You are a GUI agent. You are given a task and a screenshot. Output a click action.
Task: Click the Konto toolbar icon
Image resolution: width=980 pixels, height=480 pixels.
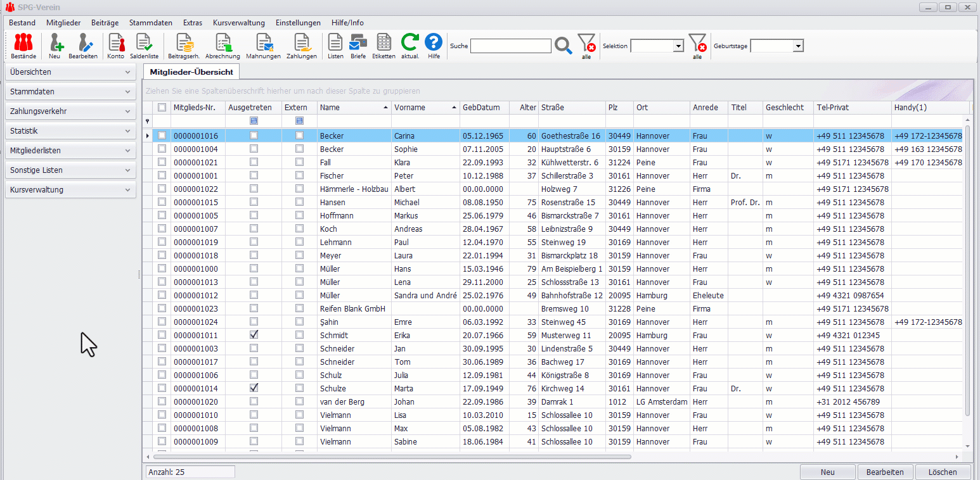[116, 43]
